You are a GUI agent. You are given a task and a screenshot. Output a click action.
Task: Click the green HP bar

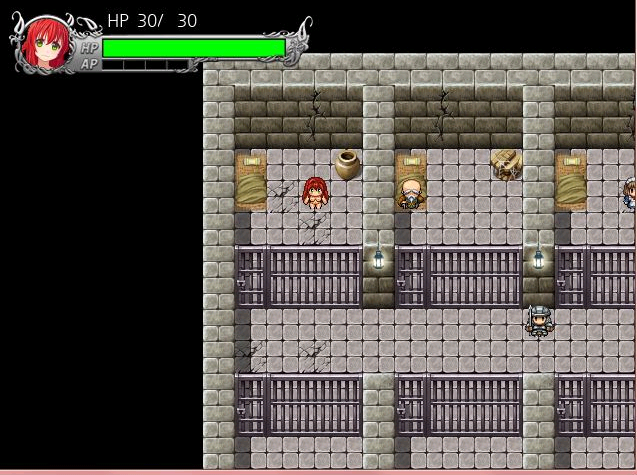click(193, 48)
